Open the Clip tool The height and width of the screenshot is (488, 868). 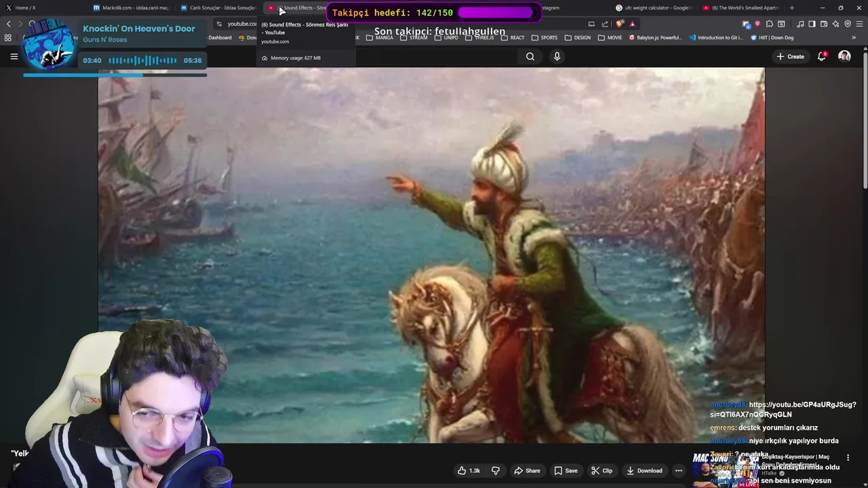pyautogui.click(x=601, y=470)
